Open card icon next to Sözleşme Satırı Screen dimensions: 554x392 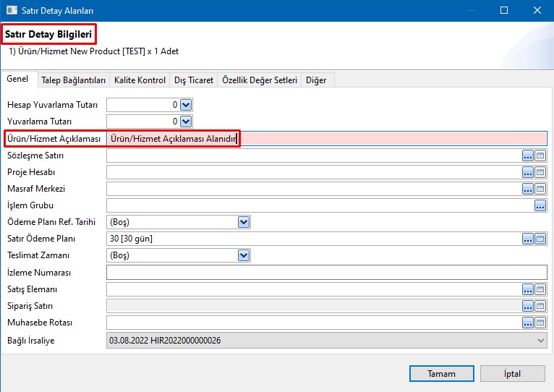click(x=540, y=155)
